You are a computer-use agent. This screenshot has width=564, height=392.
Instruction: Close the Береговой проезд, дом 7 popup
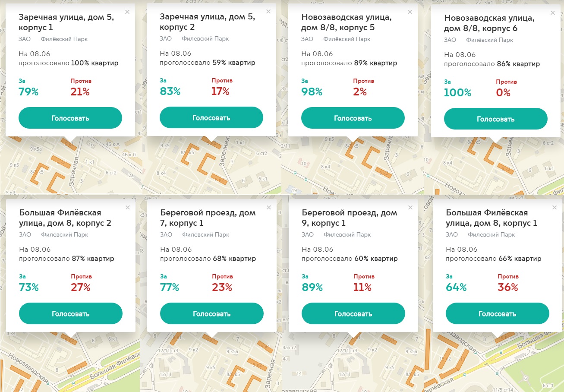tap(269, 208)
